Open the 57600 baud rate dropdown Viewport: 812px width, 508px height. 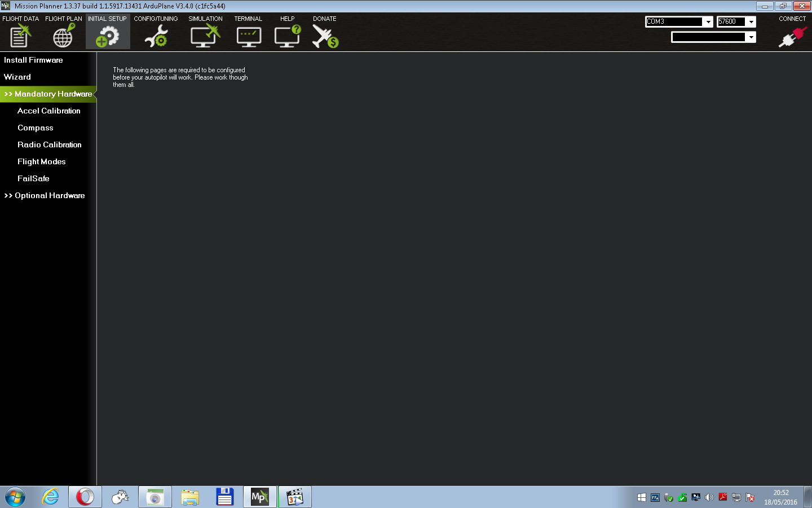tap(751, 21)
